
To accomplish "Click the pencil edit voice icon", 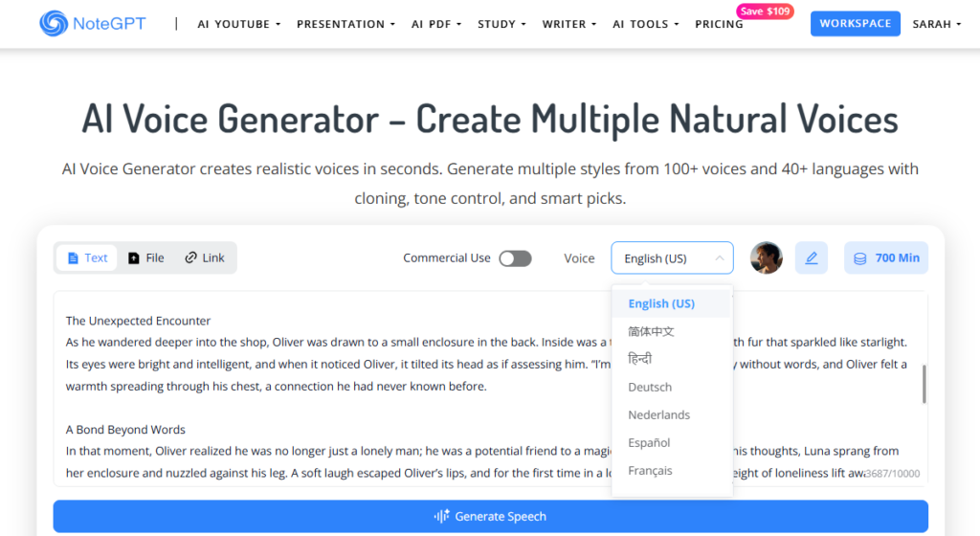I will click(x=812, y=258).
